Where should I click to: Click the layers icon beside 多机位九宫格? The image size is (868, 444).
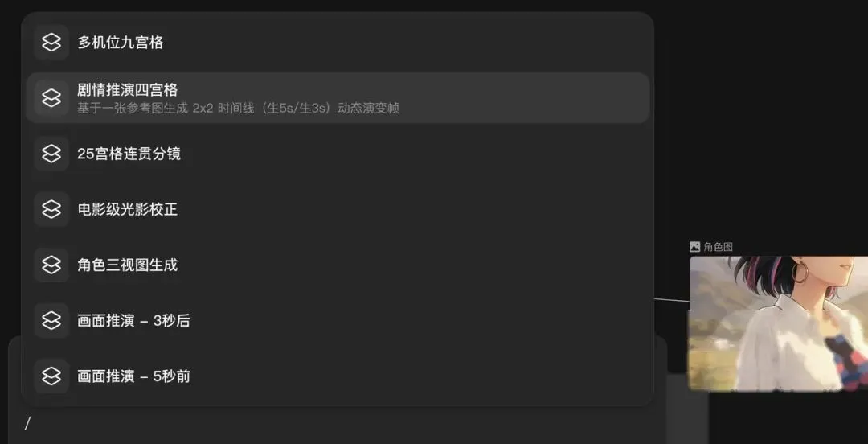click(51, 43)
